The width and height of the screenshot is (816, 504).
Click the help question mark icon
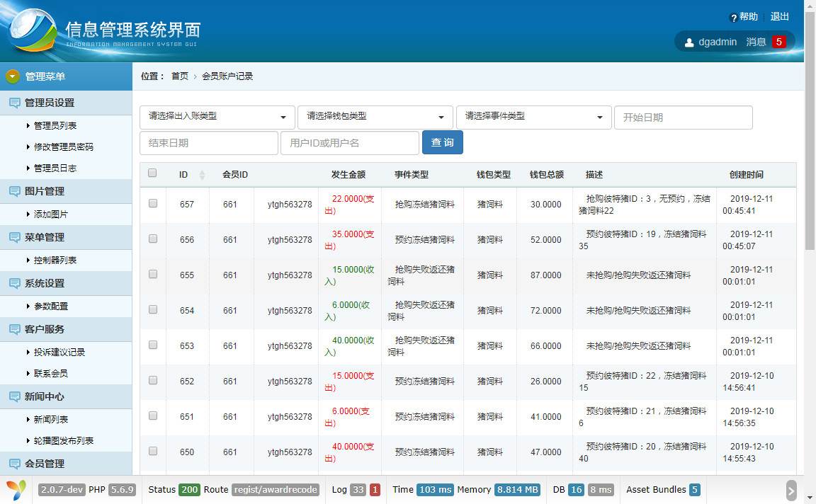[x=734, y=18]
